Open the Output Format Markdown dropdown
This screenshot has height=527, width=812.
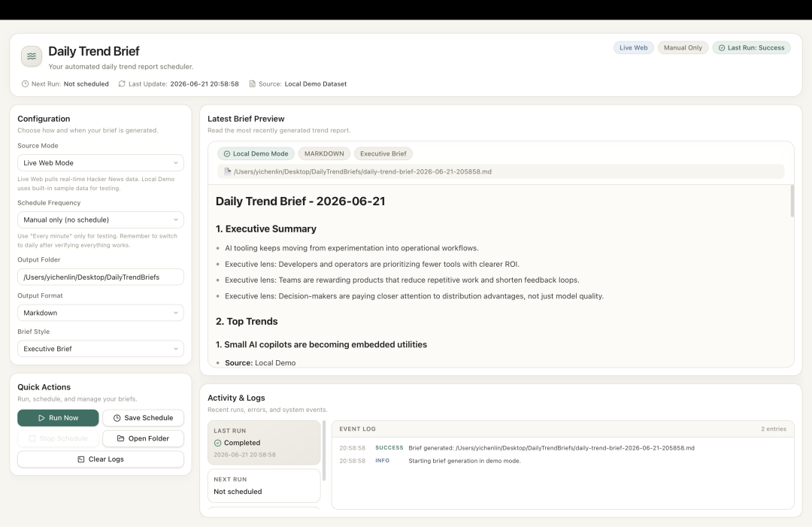point(101,313)
